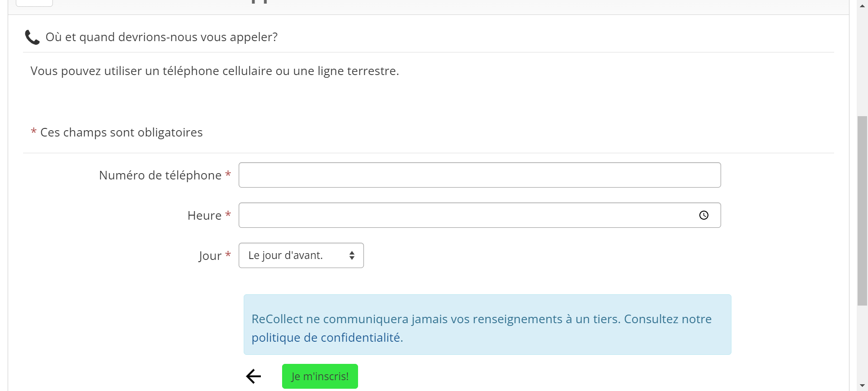Go back with the left arrow icon
This screenshot has width=868, height=391.
[x=254, y=376]
